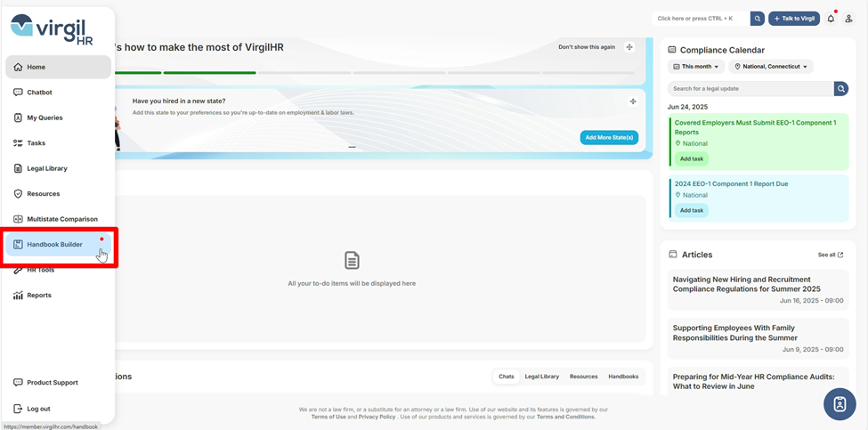
Task: Click the Tasks checklist icon
Action: click(x=18, y=142)
